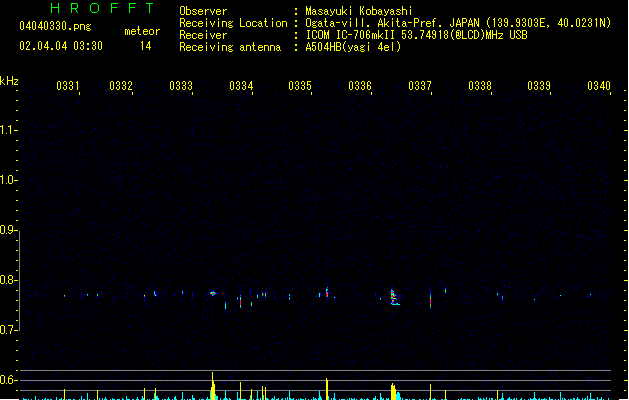The image size is (629, 400).
Task: Click the 0332 time marker
Action: tap(121, 86)
